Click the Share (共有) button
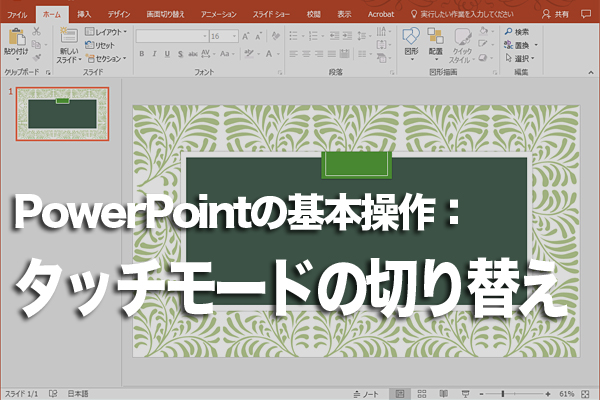This screenshot has height=400, width=600. coord(555,14)
